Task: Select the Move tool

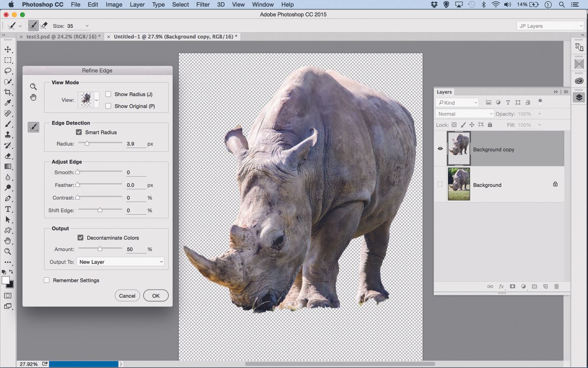Action: click(x=7, y=49)
